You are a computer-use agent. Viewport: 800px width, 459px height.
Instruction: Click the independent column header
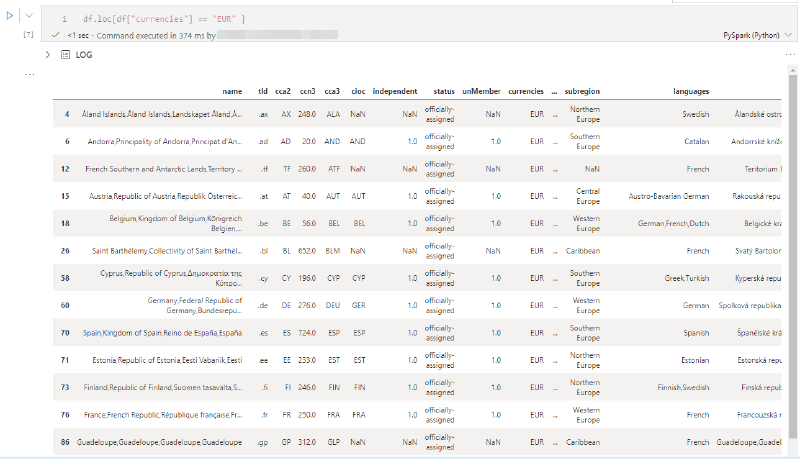[395, 91]
